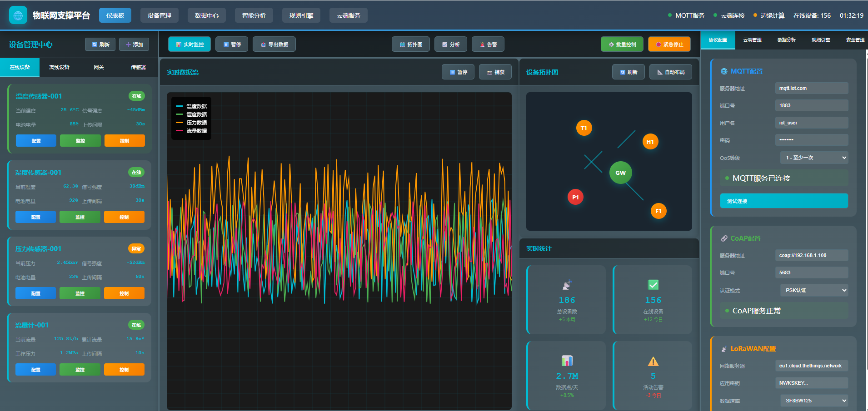
Task: Click 控制 button for 温度传感器-001
Action: (125, 141)
